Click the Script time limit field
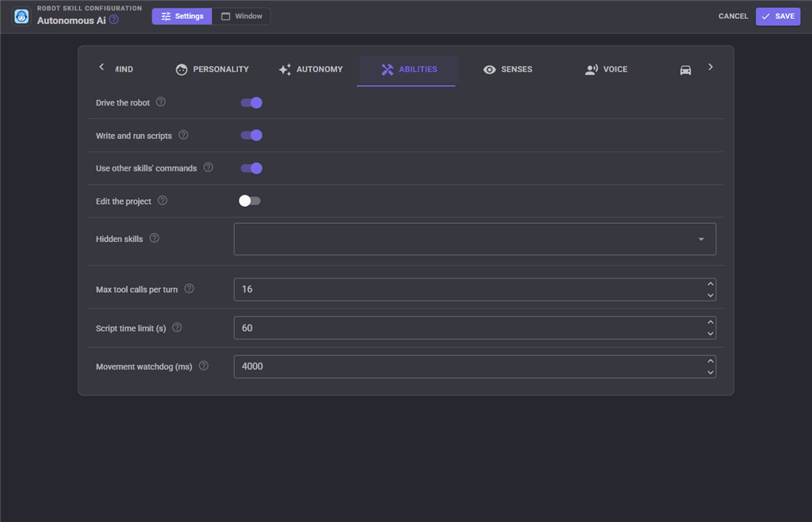 [x=475, y=328]
